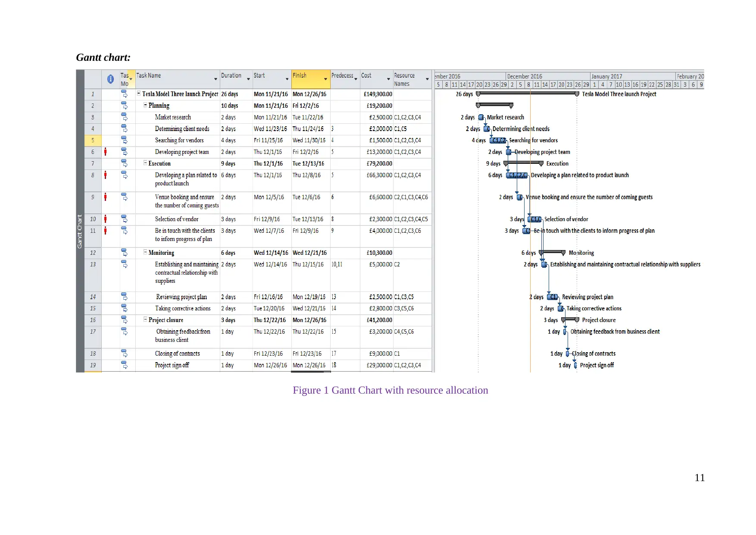Screen dimensions: 756x535
Task: Click total cost cell £149,900.00
Action: tap(377, 94)
